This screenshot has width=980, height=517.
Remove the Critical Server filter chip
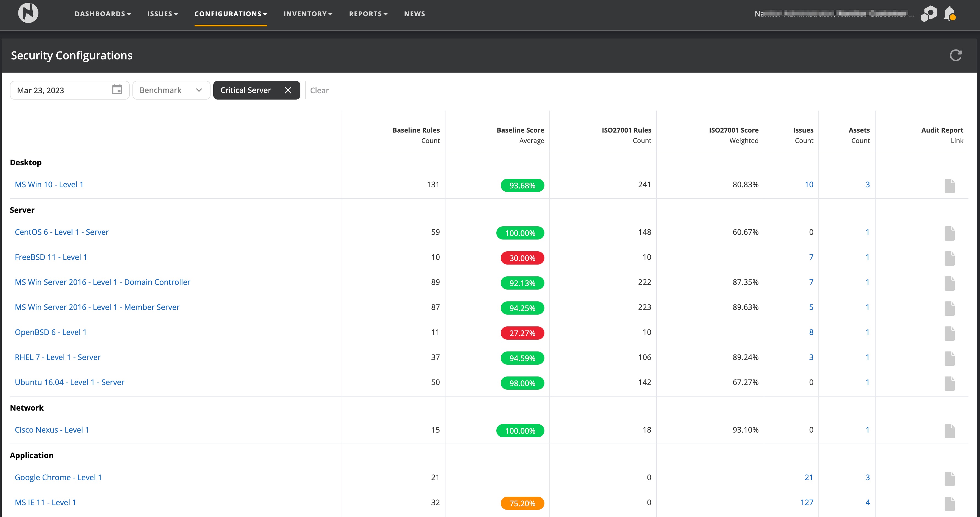[288, 90]
